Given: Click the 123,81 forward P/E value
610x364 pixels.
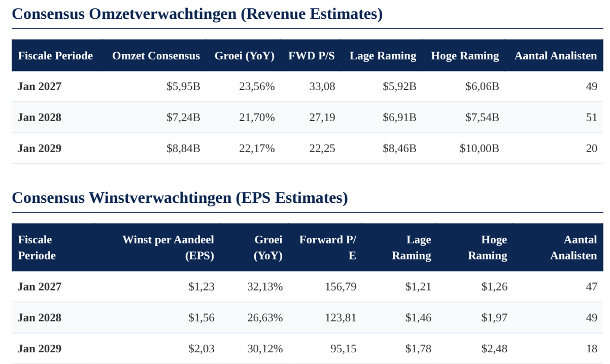Looking at the screenshot, I should pyautogui.click(x=341, y=318).
